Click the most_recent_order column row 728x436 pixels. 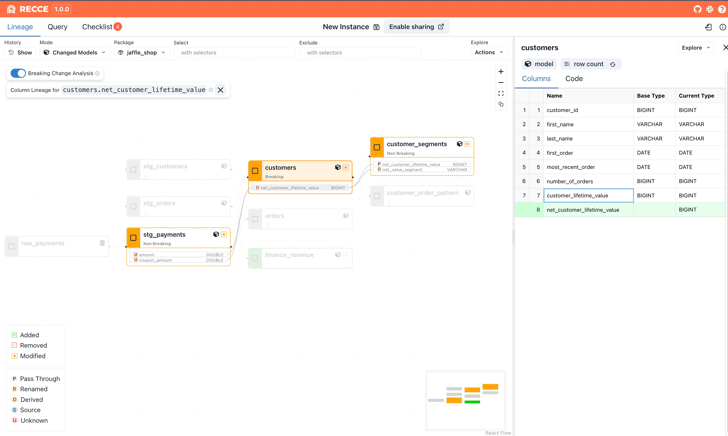(620, 167)
